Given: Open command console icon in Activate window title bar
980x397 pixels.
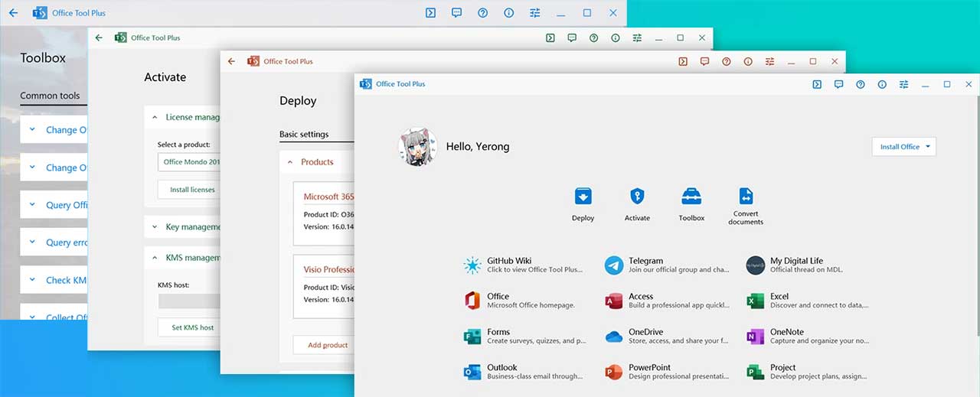Looking at the screenshot, I should click(x=550, y=37).
